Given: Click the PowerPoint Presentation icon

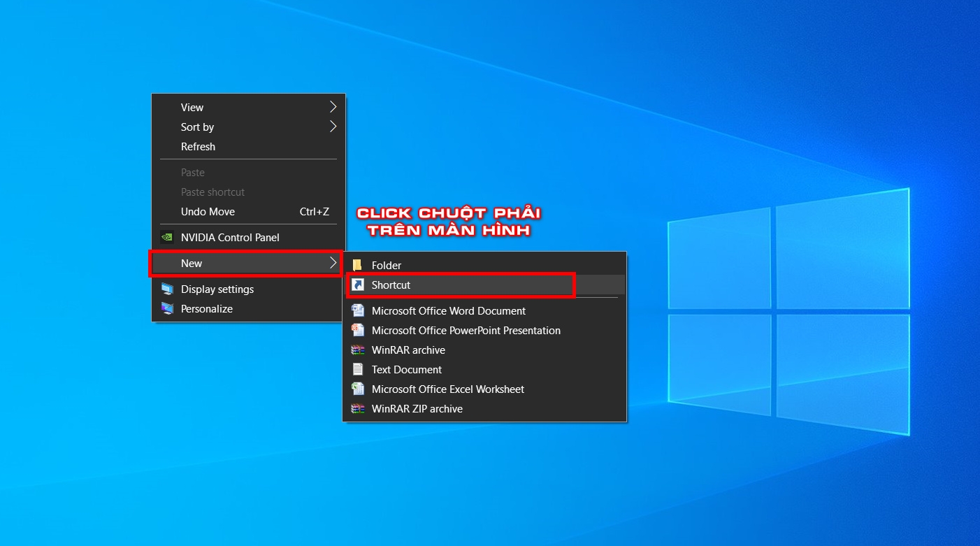Looking at the screenshot, I should pos(358,330).
